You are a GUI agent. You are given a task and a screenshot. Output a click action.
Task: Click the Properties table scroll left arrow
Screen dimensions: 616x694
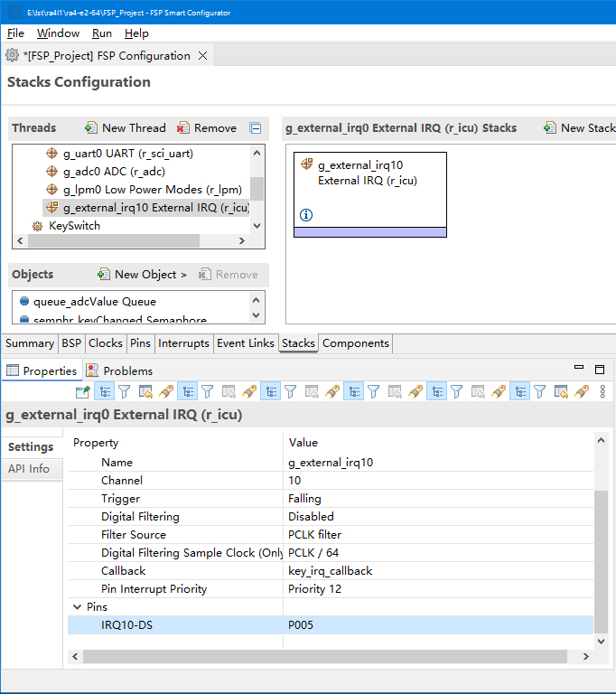coord(75,656)
